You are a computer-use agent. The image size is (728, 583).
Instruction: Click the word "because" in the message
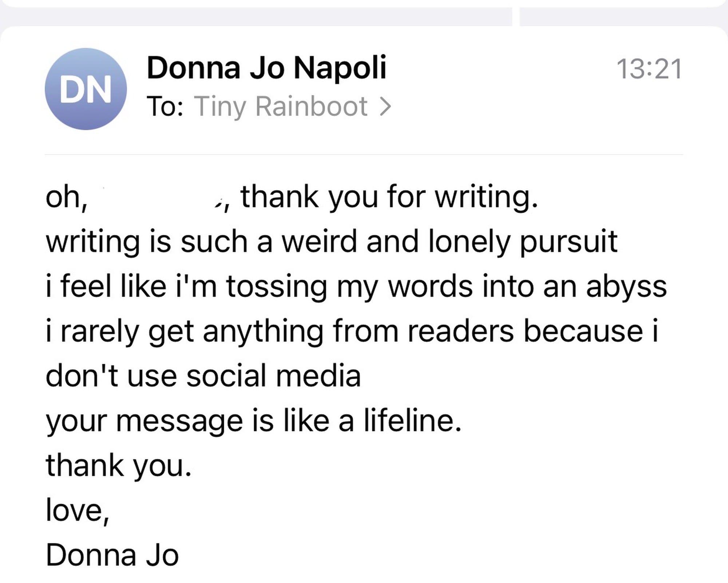pos(583,331)
